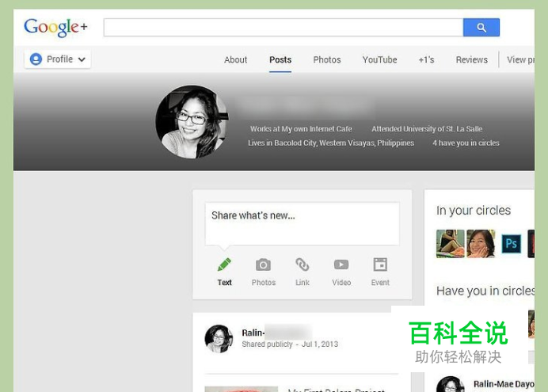Viewport: 548px width, 392px height.
Task: Open the Photos tab
Action: pos(327,59)
